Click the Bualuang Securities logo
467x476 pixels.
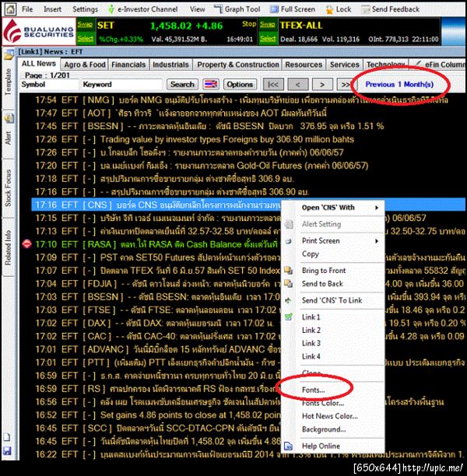(x=39, y=31)
